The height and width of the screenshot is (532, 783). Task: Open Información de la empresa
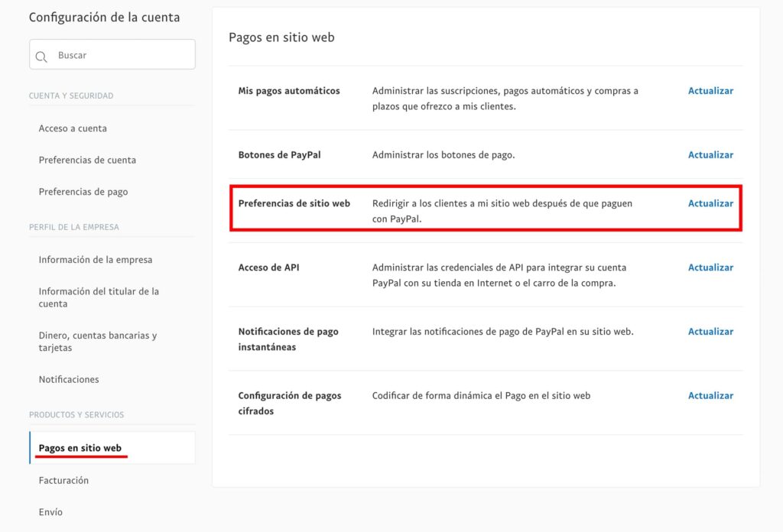[96, 260]
